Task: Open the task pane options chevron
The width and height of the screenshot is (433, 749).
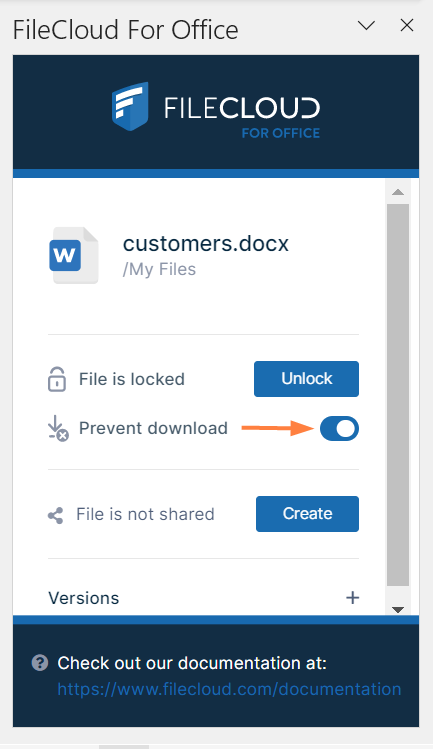Action: pos(367,25)
